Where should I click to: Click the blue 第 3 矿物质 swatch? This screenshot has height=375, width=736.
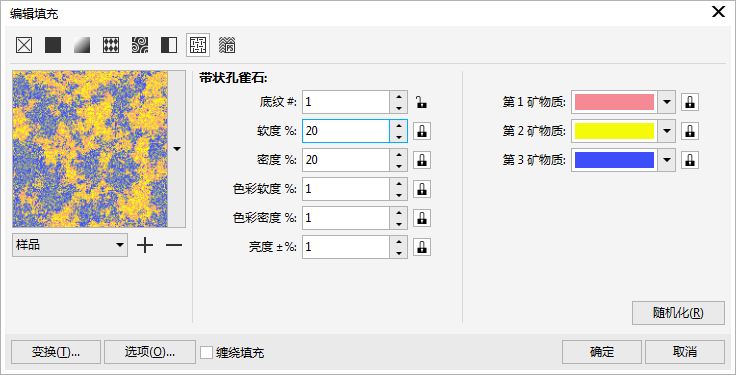coord(614,160)
